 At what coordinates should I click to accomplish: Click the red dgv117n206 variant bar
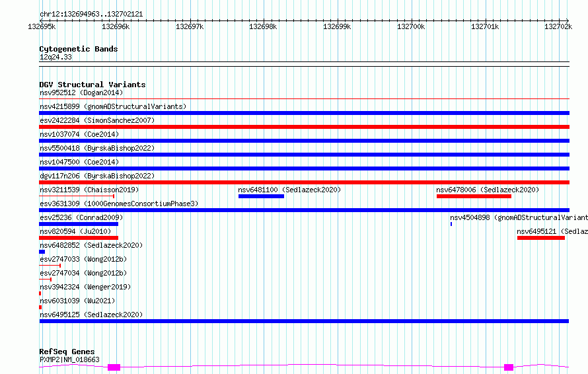coord(304,182)
